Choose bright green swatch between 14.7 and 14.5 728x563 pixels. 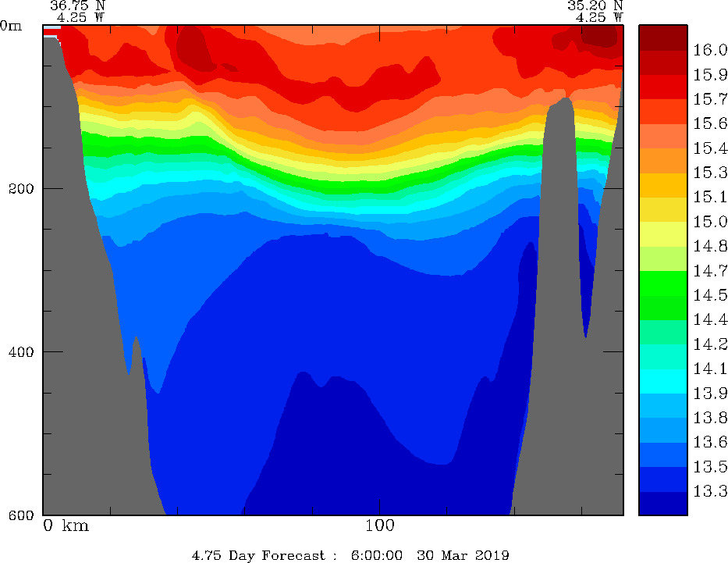pos(663,283)
